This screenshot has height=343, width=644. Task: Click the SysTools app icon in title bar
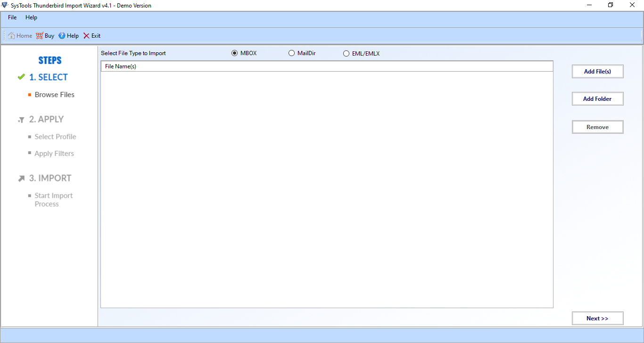click(x=5, y=5)
